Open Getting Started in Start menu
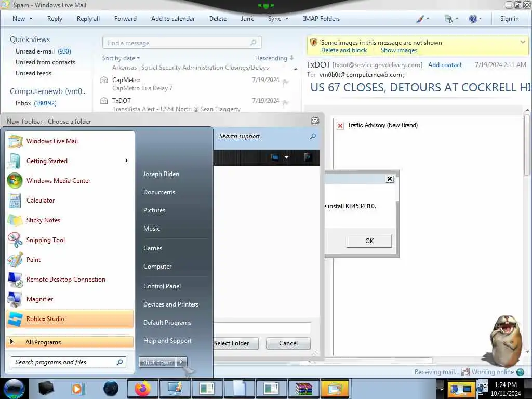Image resolution: width=532 pixels, height=399 pixels. (x=70, y=161)
